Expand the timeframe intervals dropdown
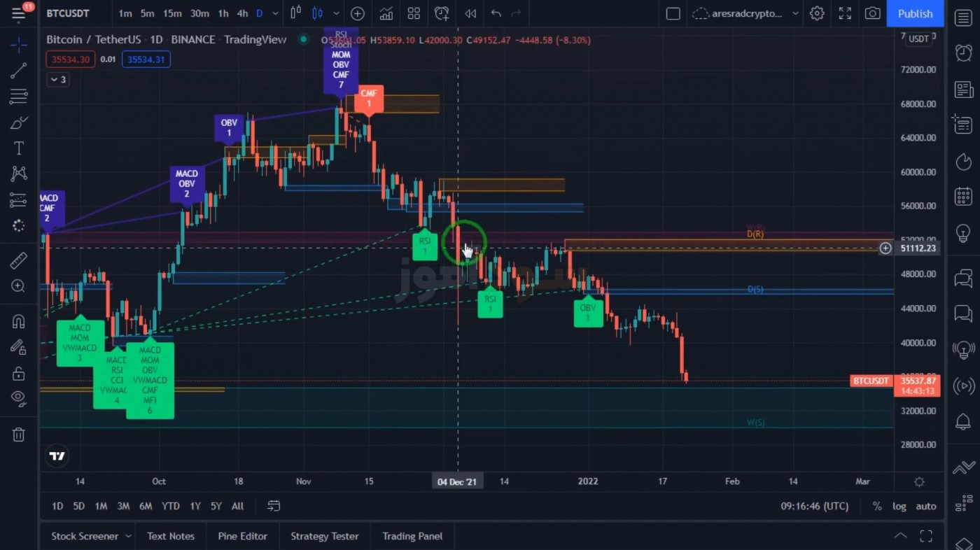 pos(274,13)
